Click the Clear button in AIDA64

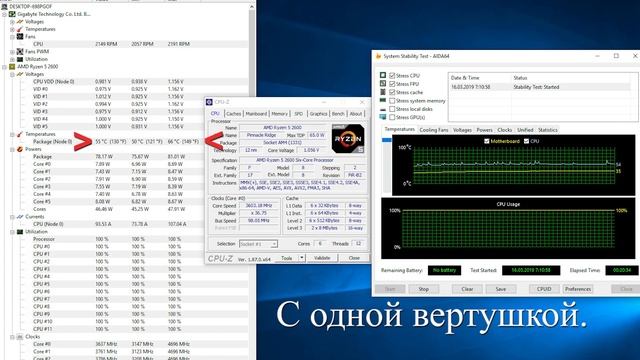tap(467, 289)
